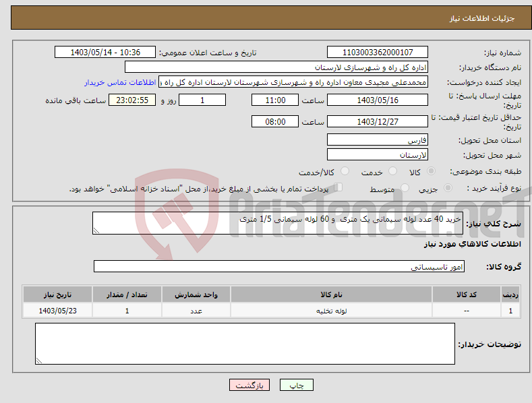Click the شماره نیاز field 1103003362000107
532x403 pixels.
378,53
